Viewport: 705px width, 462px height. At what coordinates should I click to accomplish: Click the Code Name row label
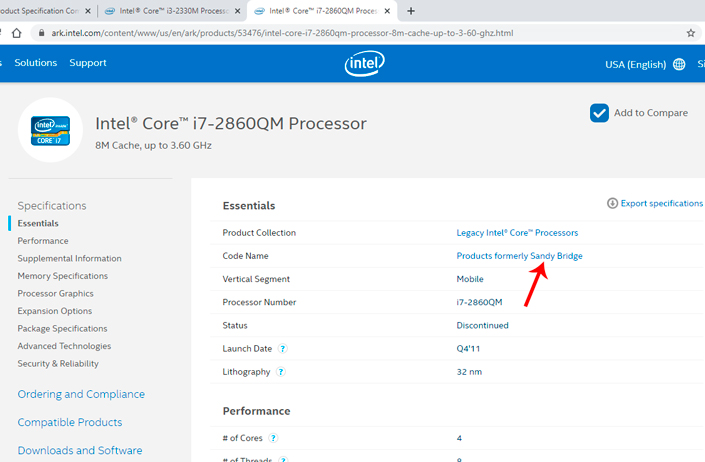[x=245, y=256]
